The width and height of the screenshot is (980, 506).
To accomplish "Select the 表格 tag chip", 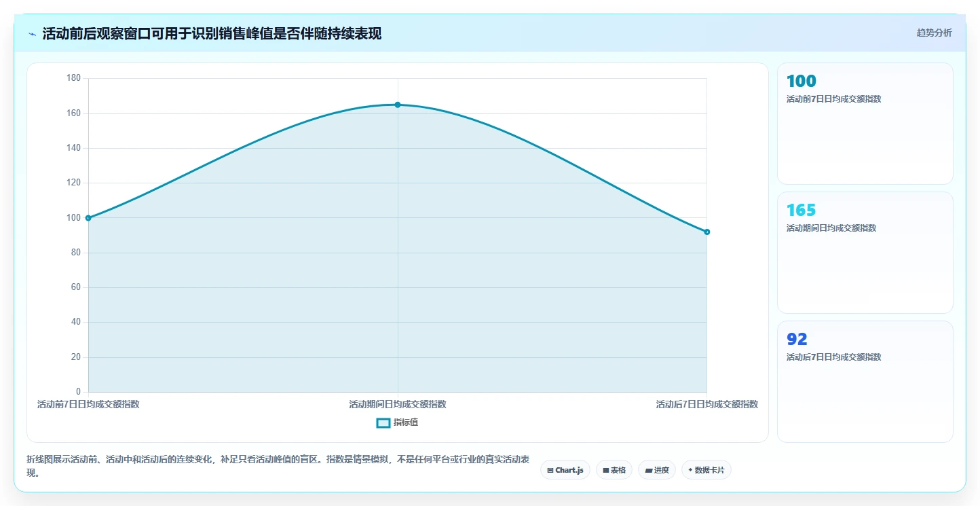I will pyautogui.click(x=614, y=470).
